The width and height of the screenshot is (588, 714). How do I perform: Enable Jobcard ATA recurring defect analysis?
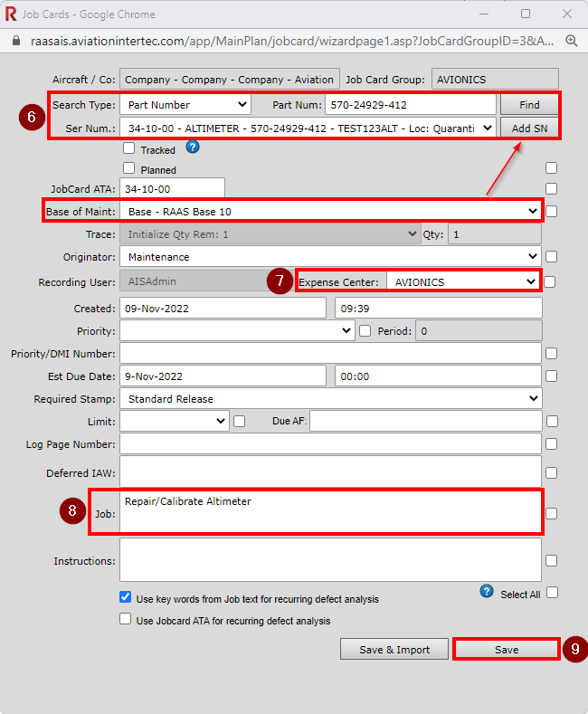[126, 620]
